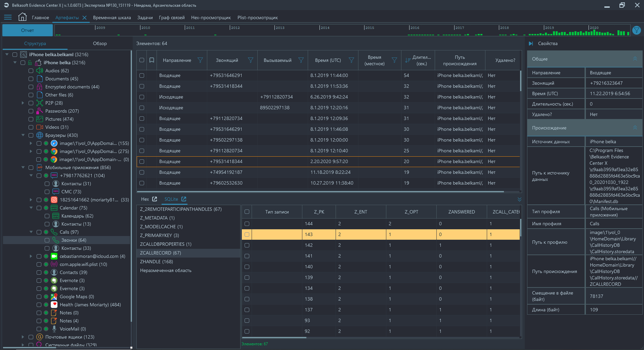Toggle select-all checkbox in calls table header
This screenshot has height=350, width=644.
tap(142, 60)
